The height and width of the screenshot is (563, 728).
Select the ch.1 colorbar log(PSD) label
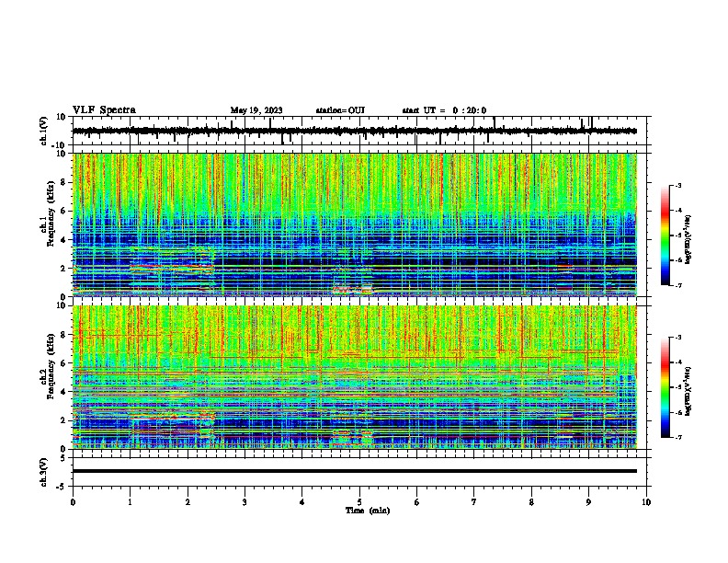688,240
